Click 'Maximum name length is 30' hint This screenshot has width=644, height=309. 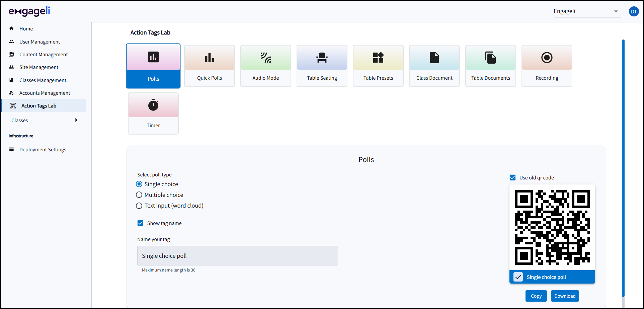coord(169,270)
